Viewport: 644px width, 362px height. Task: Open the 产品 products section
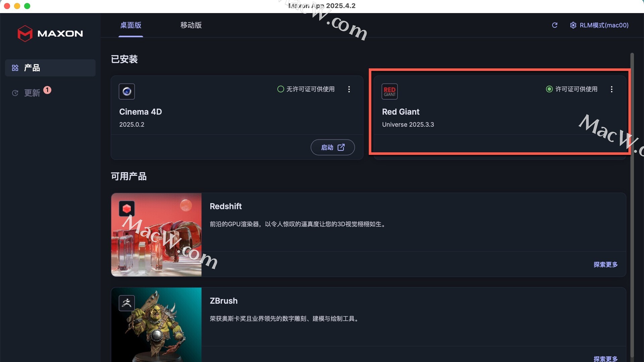(x=50, y=68)
